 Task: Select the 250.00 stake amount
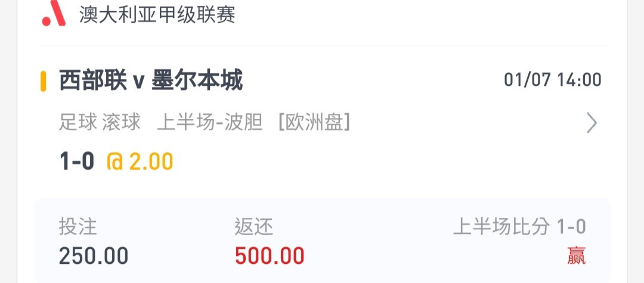pos(94,256)
